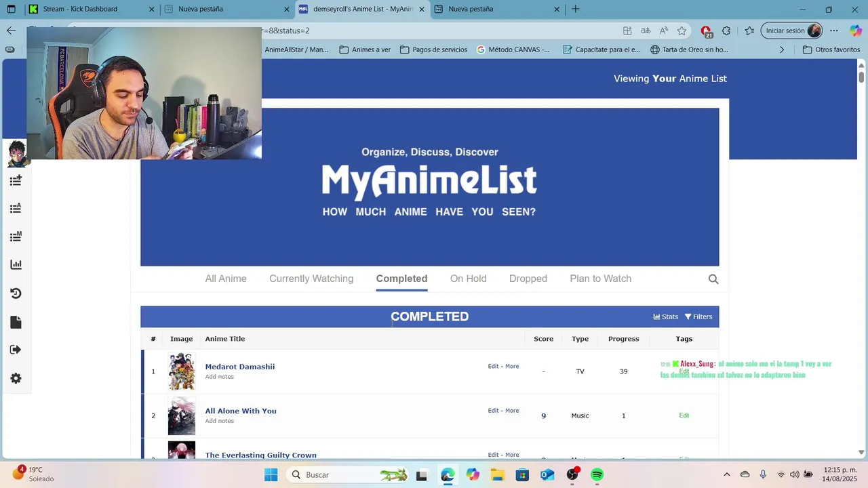Click the search magnifier on the list tabs row
Viewport: 868px width, 488px height.
(x=713, y=279)
